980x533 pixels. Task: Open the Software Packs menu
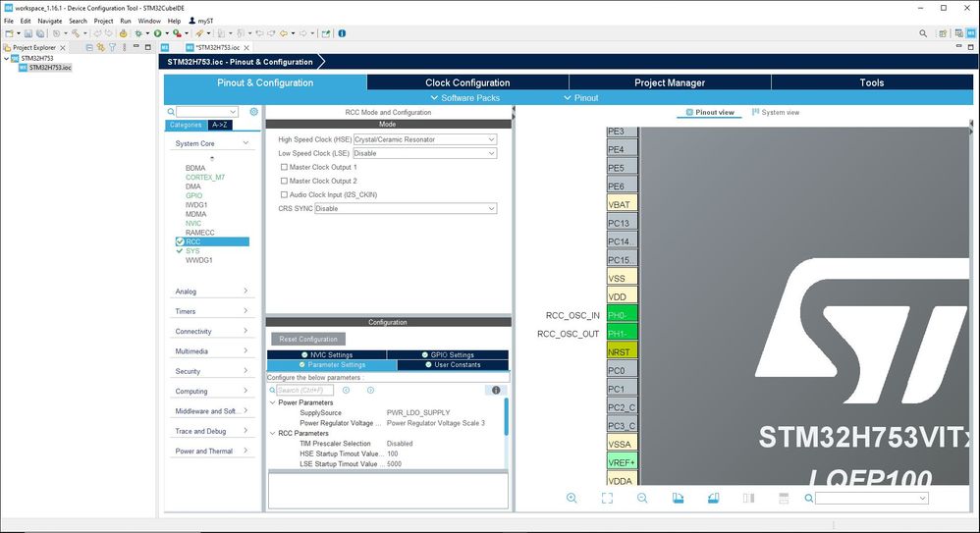tap(465, 98)
